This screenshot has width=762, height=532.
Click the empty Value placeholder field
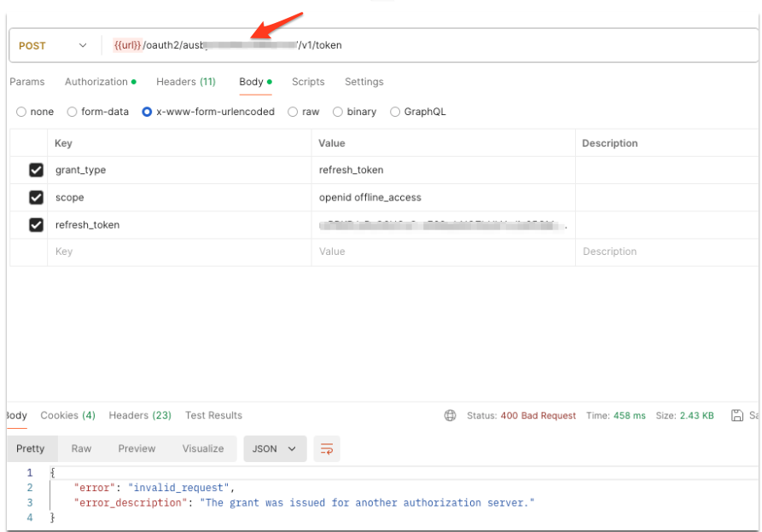(443, 252)
